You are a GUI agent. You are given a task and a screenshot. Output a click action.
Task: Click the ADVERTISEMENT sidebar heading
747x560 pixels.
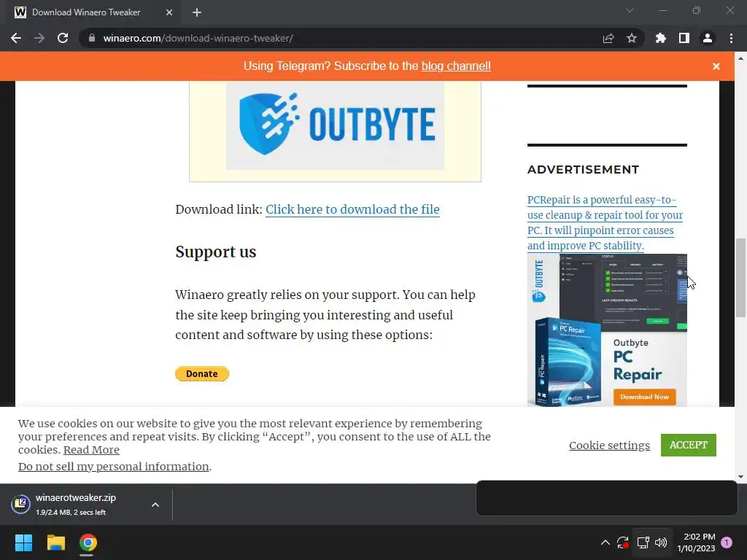coord(583,169)
